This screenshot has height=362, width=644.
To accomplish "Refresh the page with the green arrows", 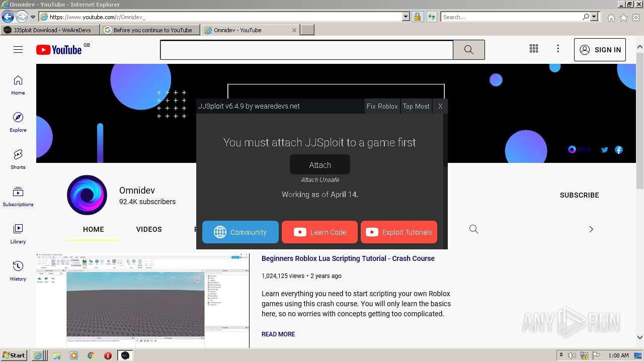I will coord(431,17).
